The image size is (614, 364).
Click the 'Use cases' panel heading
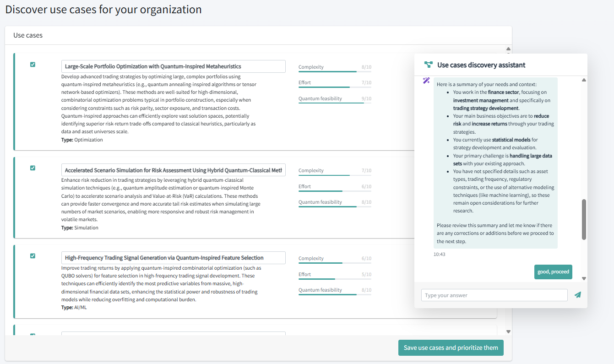pyautogui.click(x=28, y=35)
